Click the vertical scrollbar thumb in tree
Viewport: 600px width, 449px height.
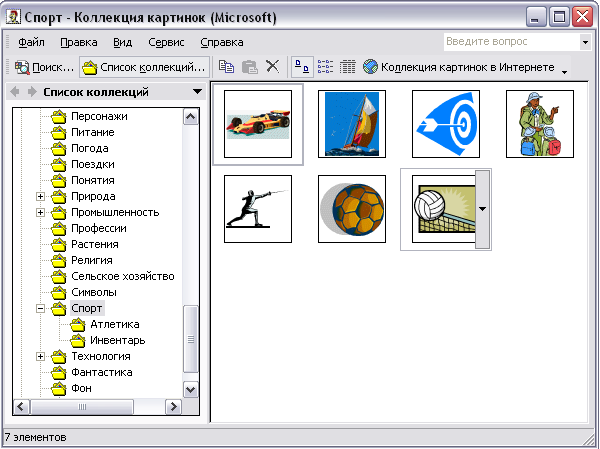191,339
